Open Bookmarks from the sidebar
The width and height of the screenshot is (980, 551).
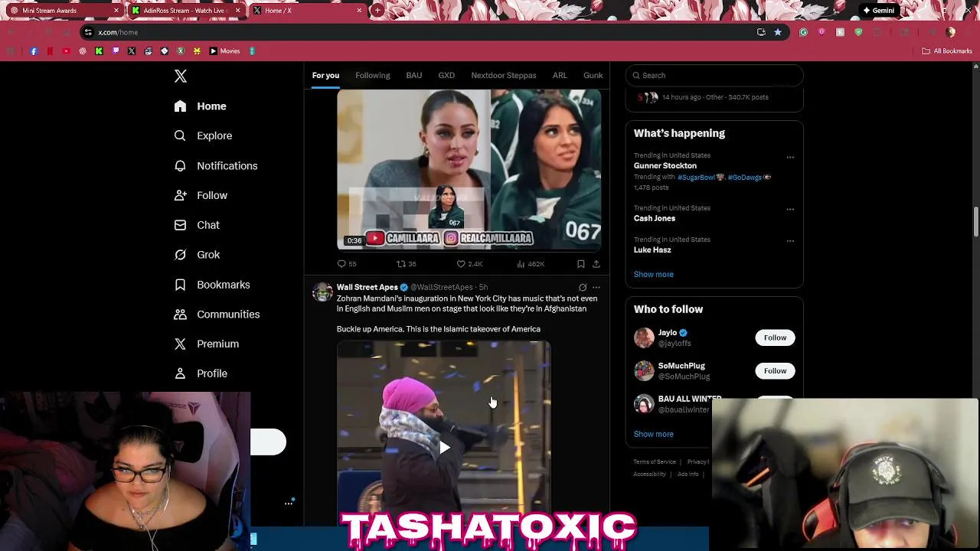212,285
